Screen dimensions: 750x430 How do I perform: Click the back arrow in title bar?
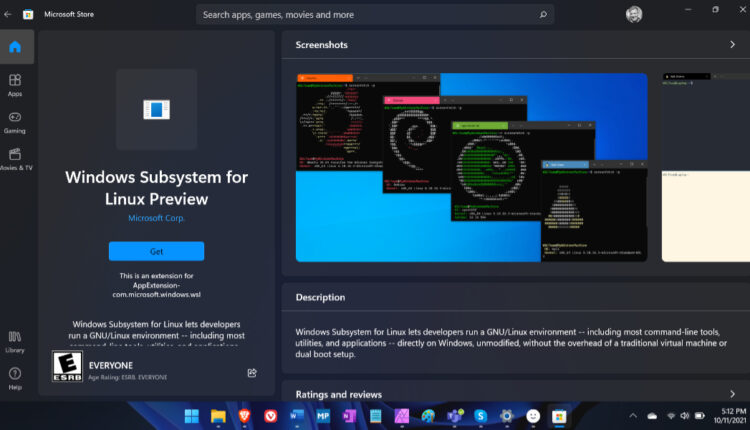click(8, 14)
